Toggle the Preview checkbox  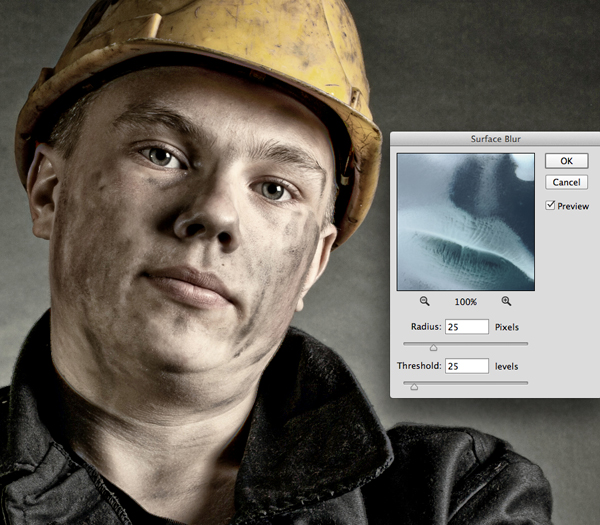coord(550,205)
